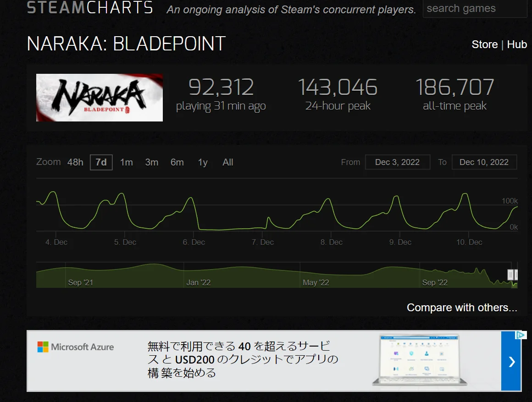Click the 100k y-axis label

(x=510, y=201)
